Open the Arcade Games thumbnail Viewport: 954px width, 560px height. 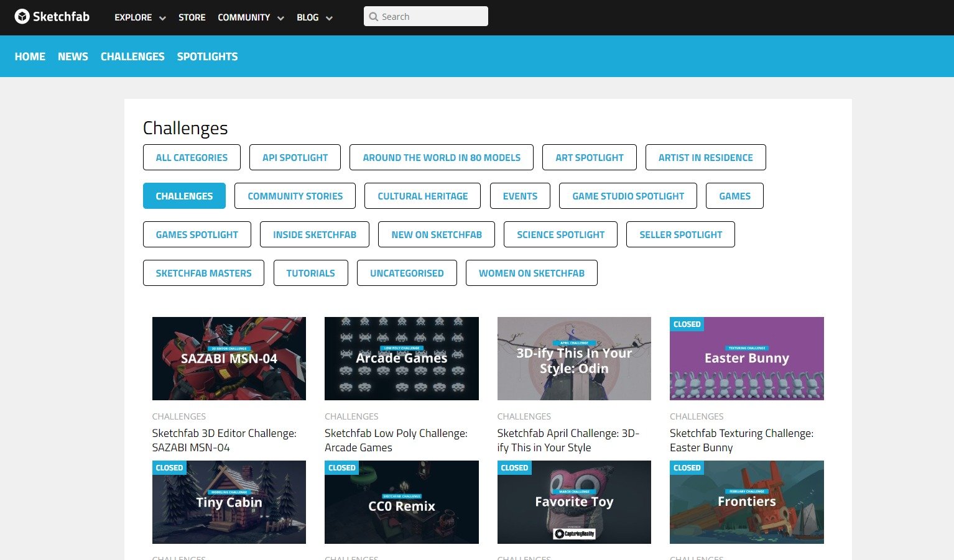point(402,359)
